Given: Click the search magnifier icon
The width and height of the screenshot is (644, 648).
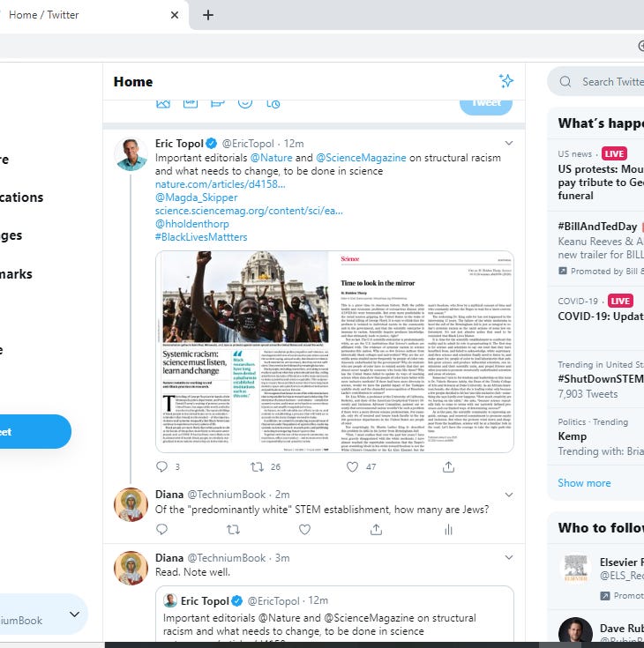Looking at the screenshot, I should pos(565,81).
